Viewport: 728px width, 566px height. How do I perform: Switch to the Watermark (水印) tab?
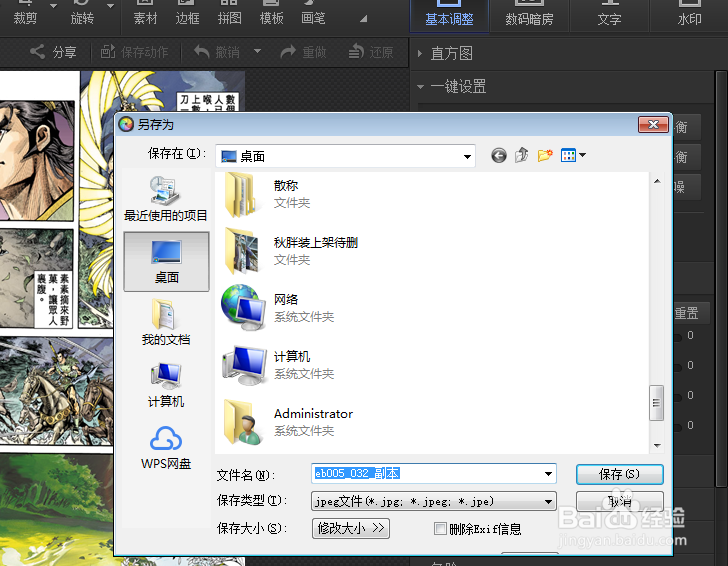[689, 15]
